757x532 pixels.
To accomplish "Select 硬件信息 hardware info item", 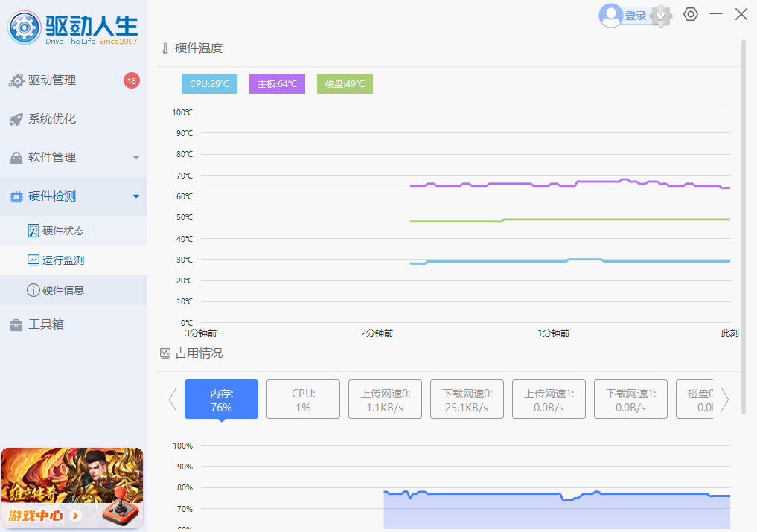I will click(x=63, y=290).
